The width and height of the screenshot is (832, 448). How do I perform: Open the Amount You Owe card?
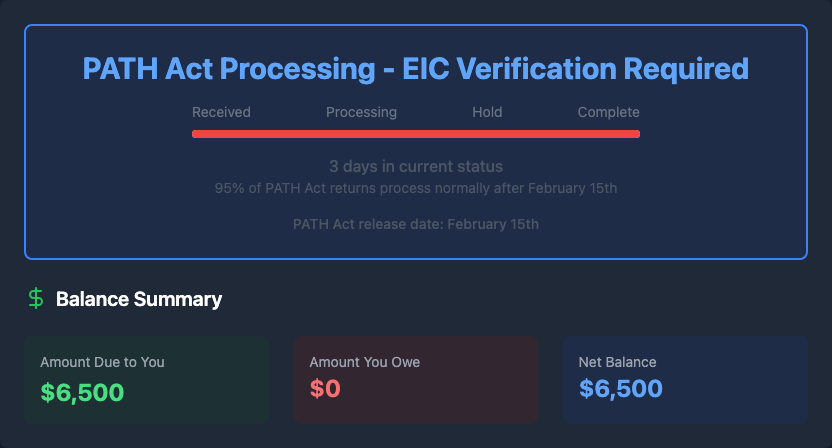coord(416,379)
